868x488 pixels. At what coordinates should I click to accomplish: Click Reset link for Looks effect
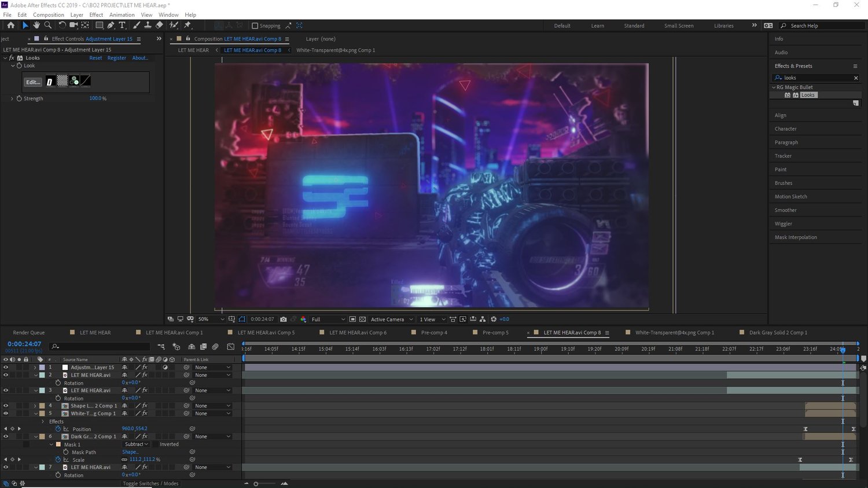95,58
